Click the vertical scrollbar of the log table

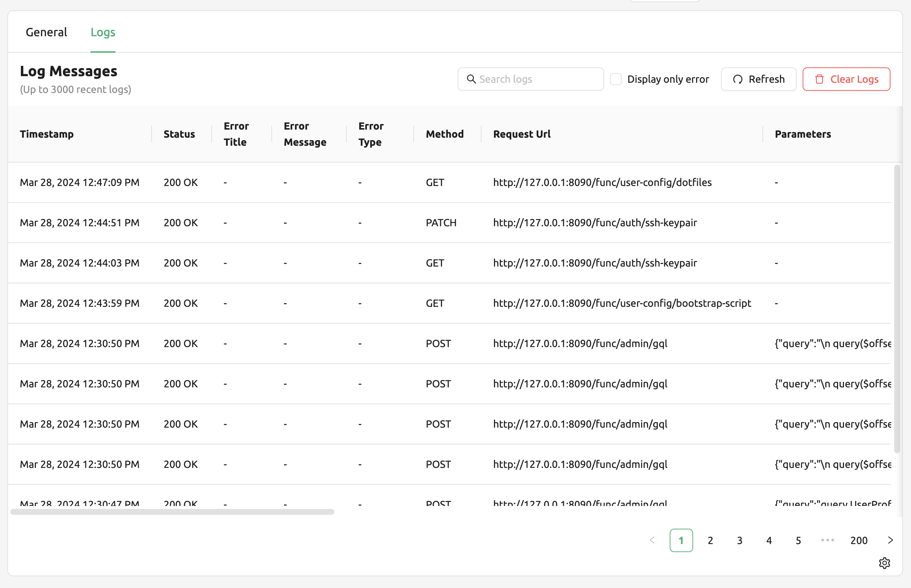[897, 309]
